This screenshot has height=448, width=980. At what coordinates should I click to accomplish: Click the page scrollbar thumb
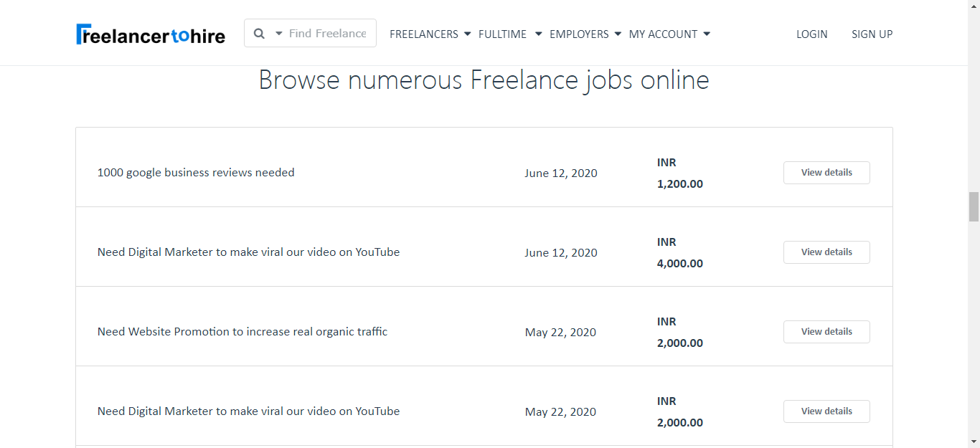974,207
